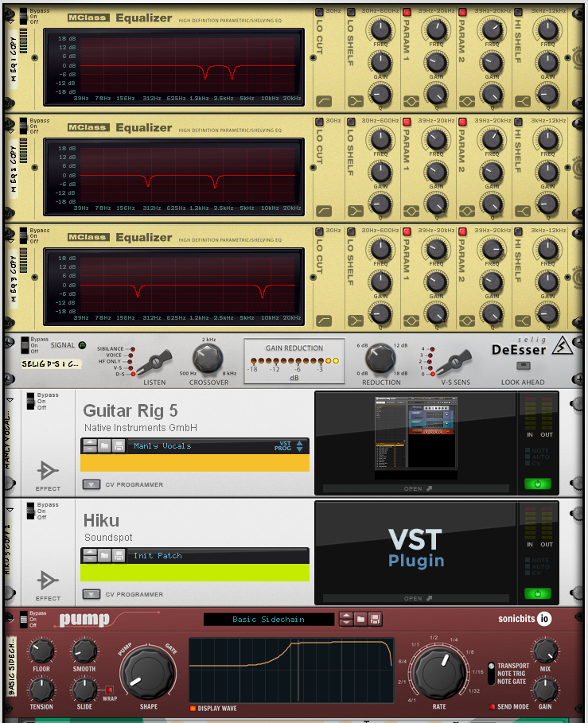Click the Pump browse patch folder icon

(x=360, y=619)
